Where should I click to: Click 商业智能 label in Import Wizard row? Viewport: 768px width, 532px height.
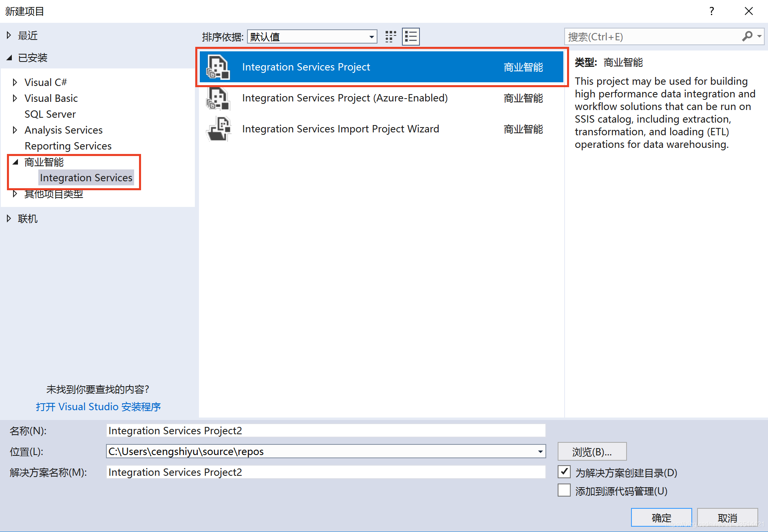[x=523, y=129]
